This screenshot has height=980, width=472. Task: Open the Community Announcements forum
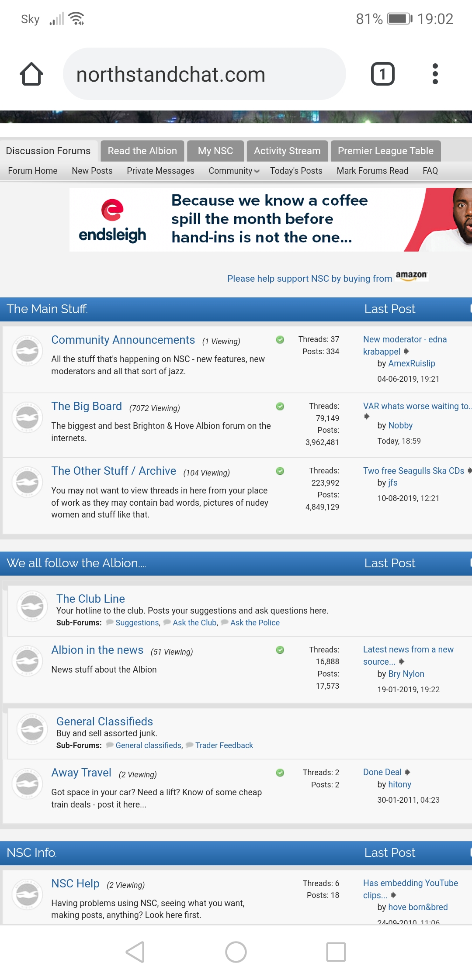(123, 340)
